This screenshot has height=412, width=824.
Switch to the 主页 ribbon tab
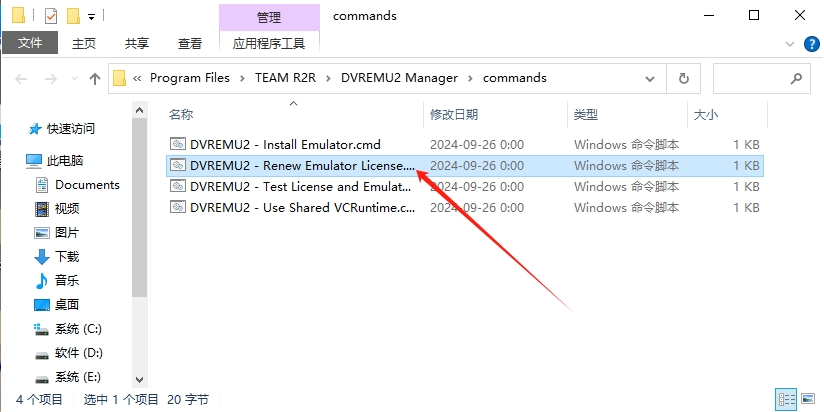coord(84,44)
